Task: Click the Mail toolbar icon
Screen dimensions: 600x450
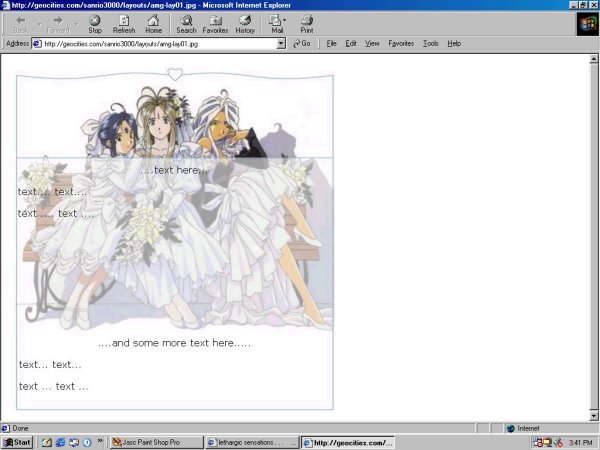Action: (275, 24)
